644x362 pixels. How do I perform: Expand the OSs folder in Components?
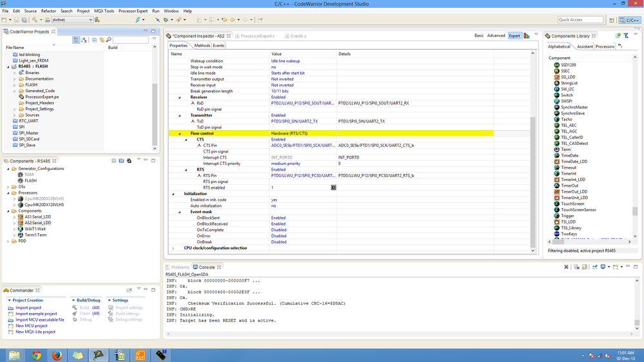(8, 187)
